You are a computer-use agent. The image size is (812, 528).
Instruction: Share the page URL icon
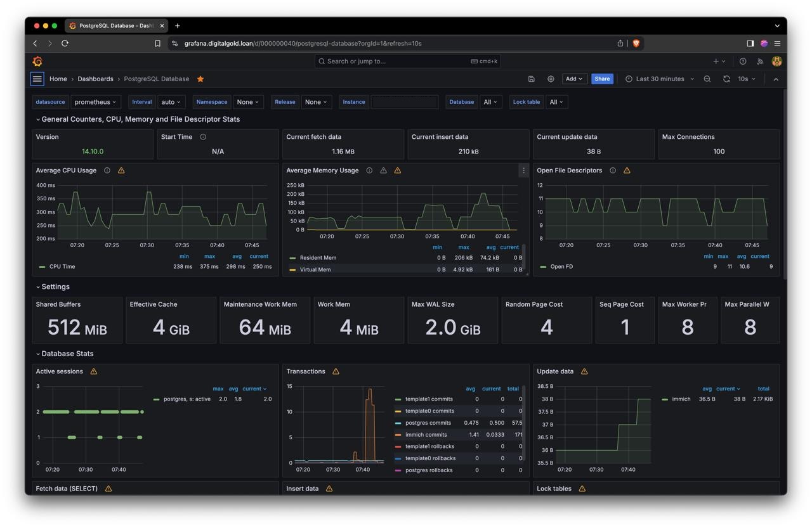tap(620, 43)
